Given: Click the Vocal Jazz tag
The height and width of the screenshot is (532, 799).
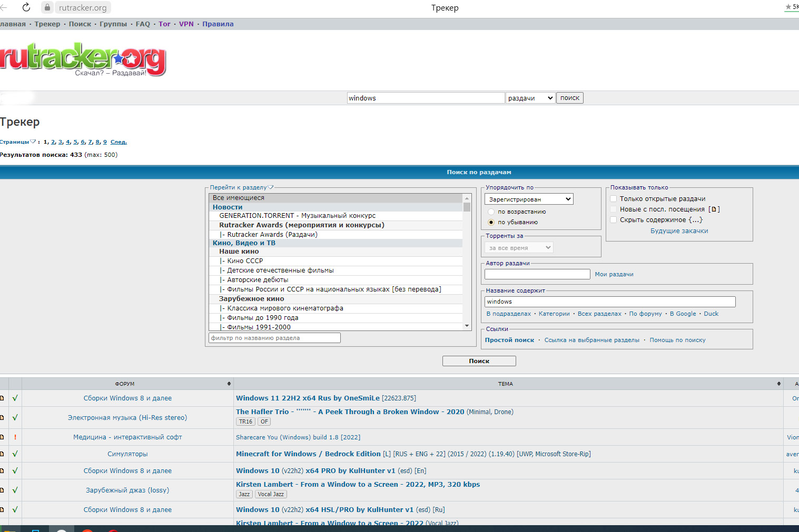Looking at the screenshot, I should pos(271,494).
